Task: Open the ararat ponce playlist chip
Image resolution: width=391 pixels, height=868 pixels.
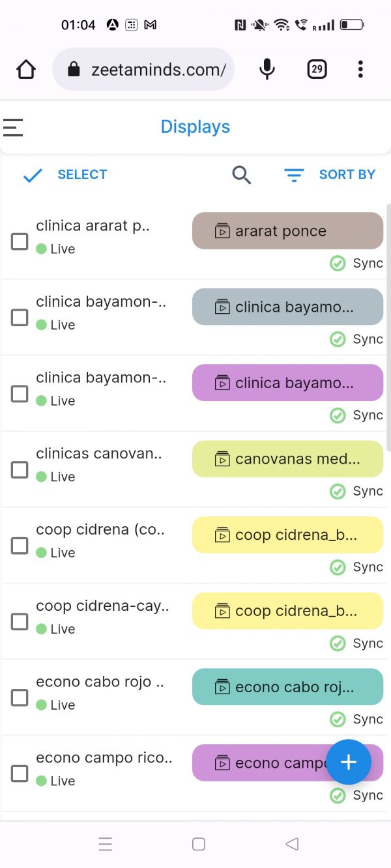Action: click(x=287, y=231)
